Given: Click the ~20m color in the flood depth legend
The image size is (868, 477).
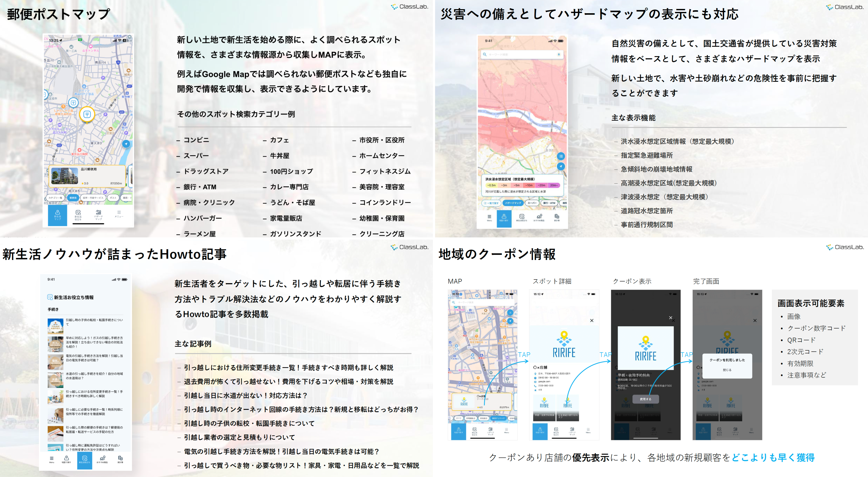Looking at the screenshot, I should pyautogui.click(x=541, y=185).
